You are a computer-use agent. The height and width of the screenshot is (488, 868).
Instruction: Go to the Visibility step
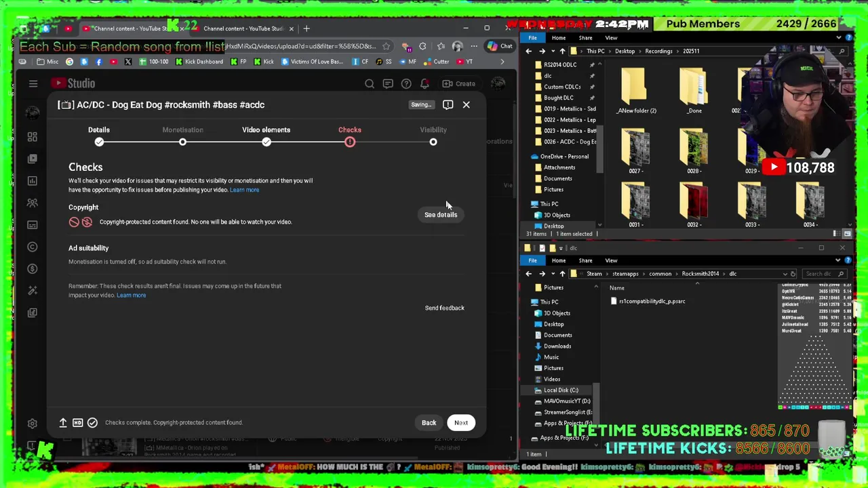pyautogui.click(x=433, y=135)
